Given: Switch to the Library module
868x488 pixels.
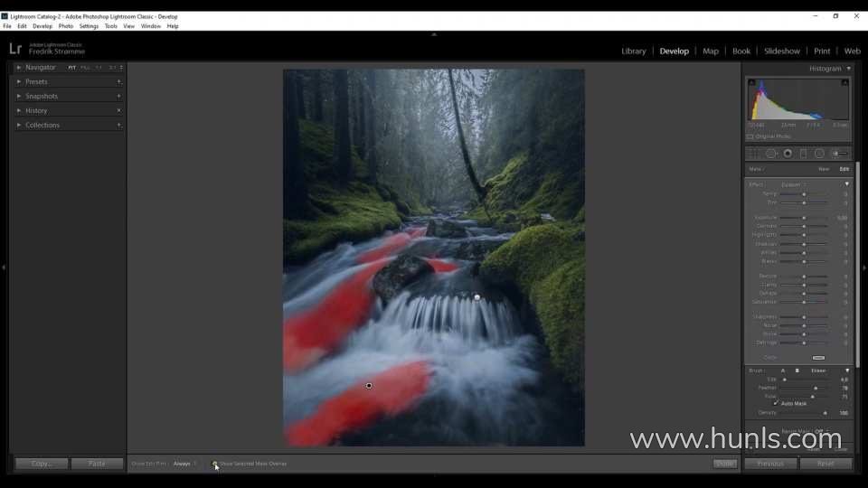Looking at the screenshot, I should click(633, 51).
